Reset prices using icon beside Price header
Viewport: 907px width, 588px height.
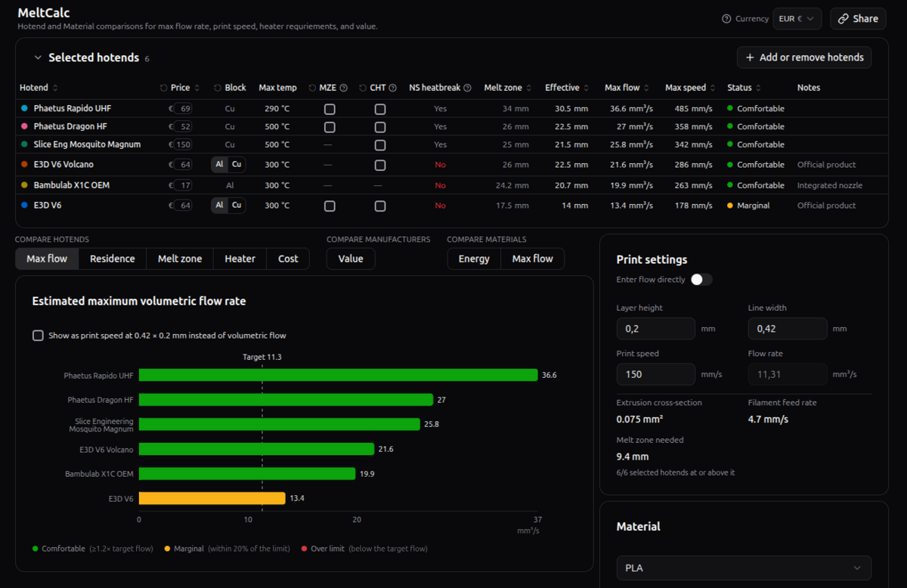click(x=164, y=88)
